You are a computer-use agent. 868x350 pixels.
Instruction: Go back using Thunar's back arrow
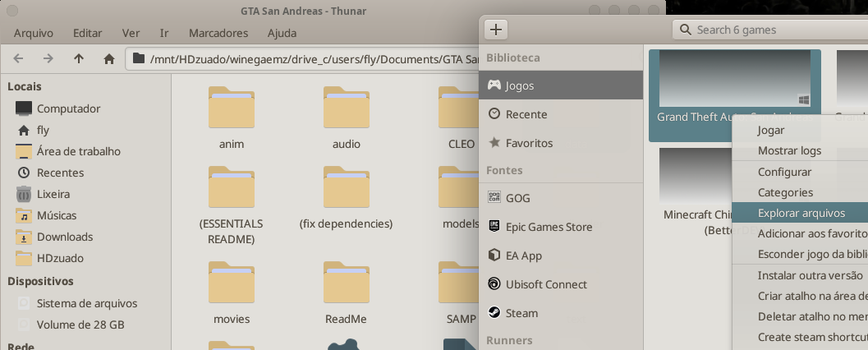click(19, 58)
